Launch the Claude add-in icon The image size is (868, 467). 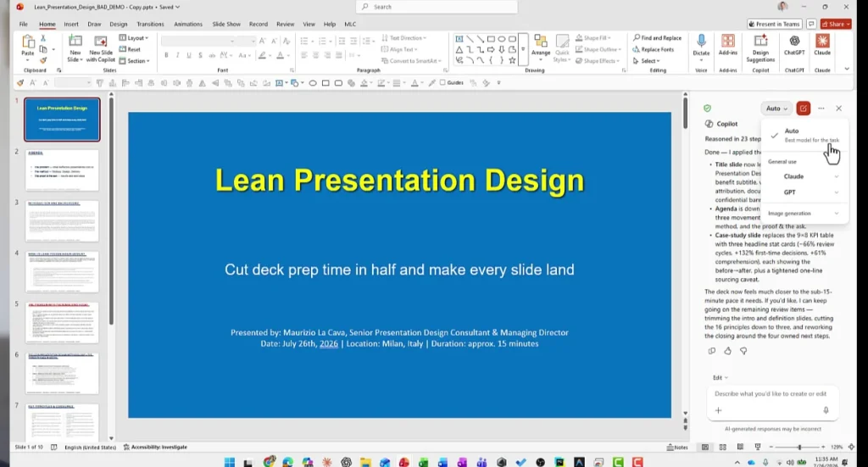click(822, 45)
